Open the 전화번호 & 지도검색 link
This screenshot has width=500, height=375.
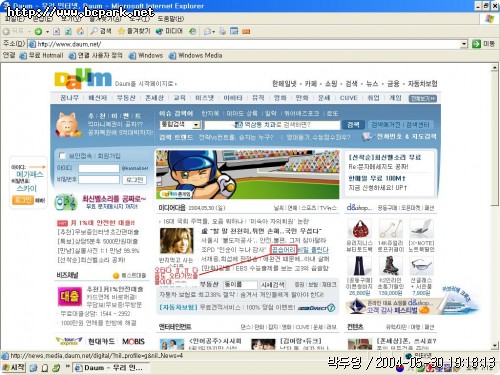(x=399, y=136)
